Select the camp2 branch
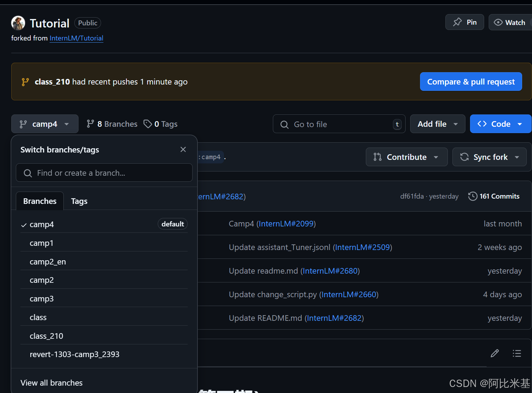 point(104,280)
